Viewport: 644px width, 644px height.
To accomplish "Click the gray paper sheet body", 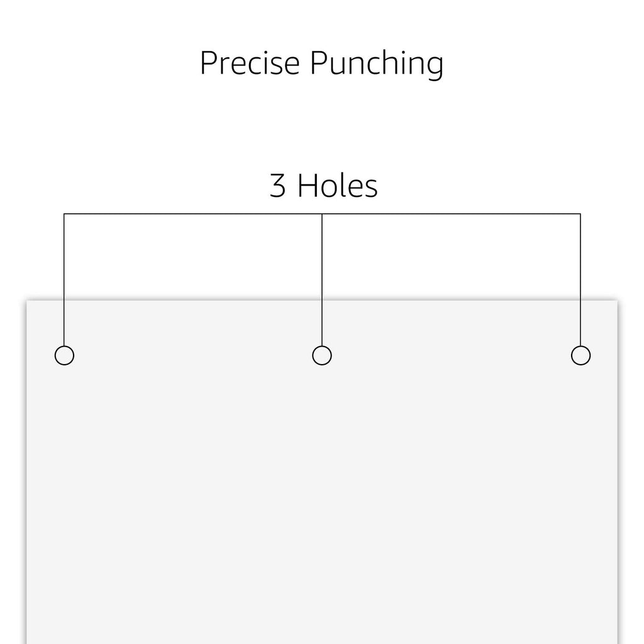I will click(322, 493).
